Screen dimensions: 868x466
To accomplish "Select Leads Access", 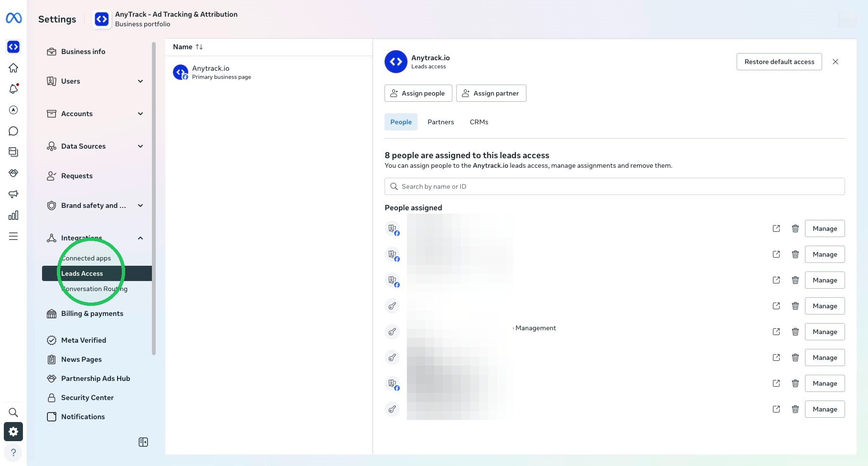I will pyautogui.click(x=97, y=273).
